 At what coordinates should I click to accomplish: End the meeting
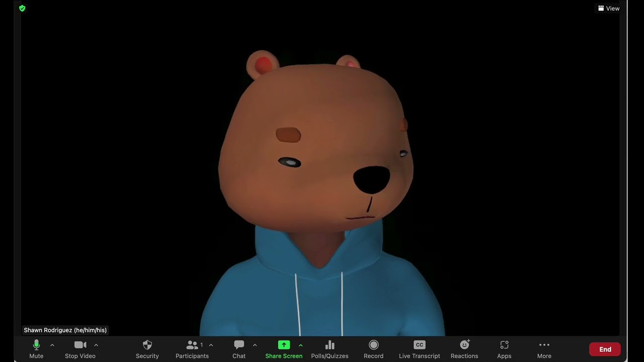(x=605, y=349)
